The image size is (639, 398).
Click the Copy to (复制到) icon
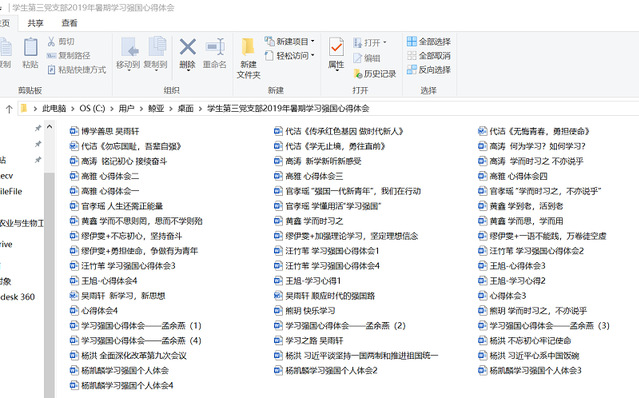click(157, 46)
